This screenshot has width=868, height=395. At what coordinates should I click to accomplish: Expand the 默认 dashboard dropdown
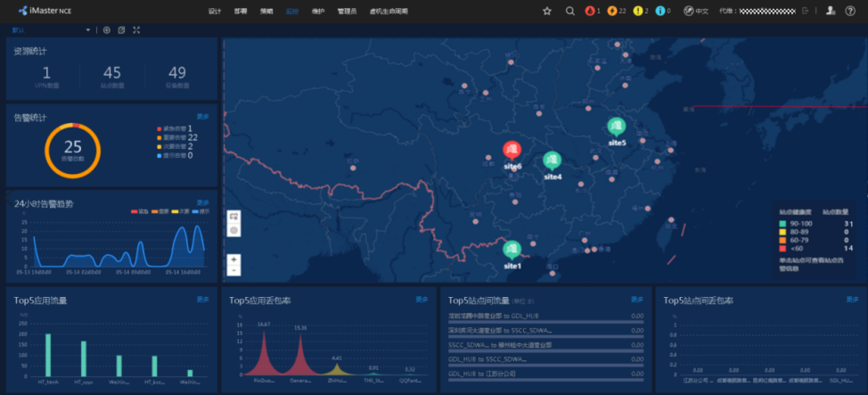pyautogui.click(x=87, y=29)
